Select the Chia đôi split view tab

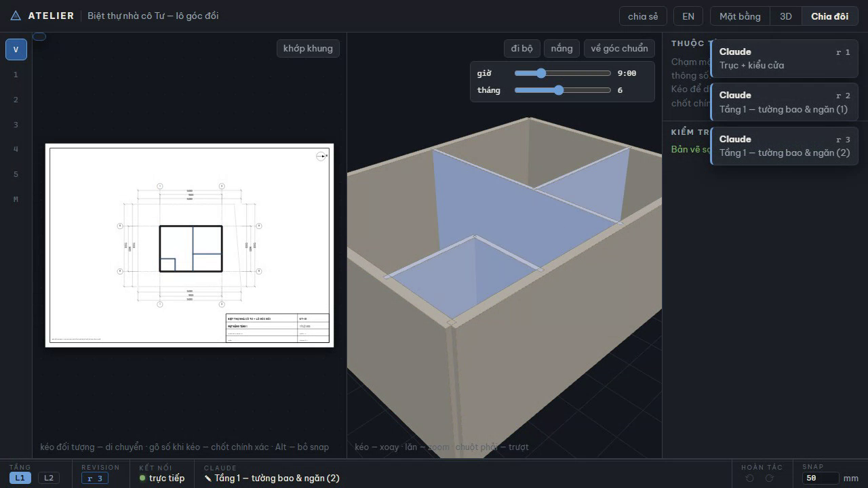point(829,16)
